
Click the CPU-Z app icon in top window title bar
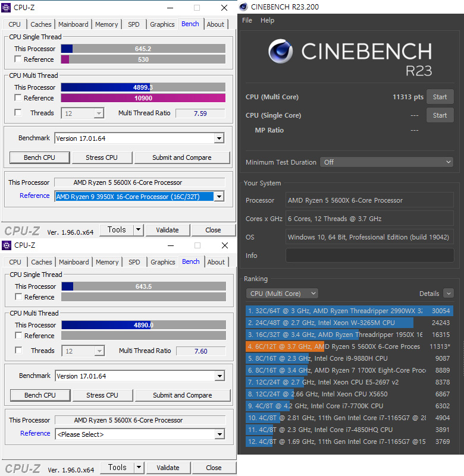(6, 8)
